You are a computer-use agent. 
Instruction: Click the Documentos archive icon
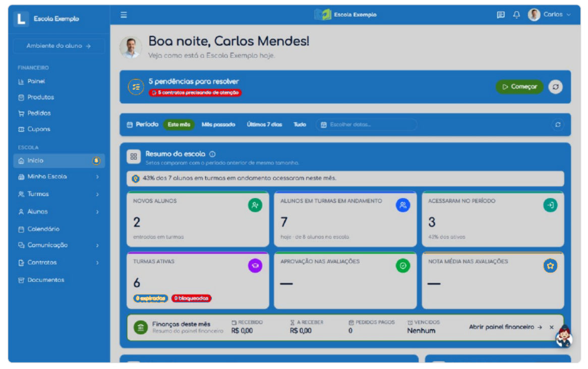tap(21, 280)
